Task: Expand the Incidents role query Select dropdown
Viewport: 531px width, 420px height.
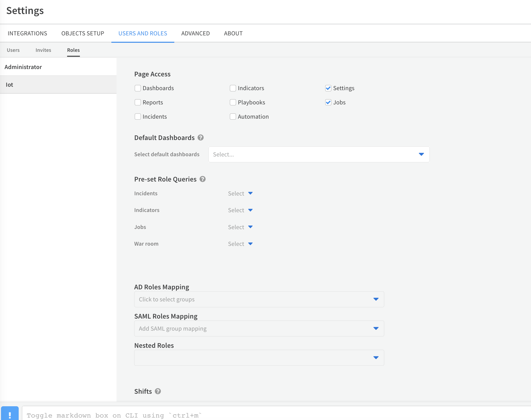Action: (240, 194)
